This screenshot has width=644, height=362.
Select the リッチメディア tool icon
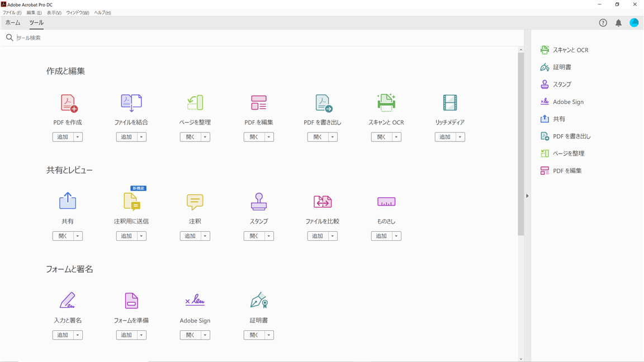[x=449, y=103]
